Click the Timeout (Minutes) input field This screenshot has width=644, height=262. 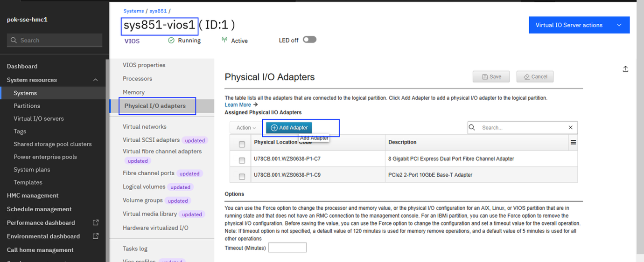(287, 248)
